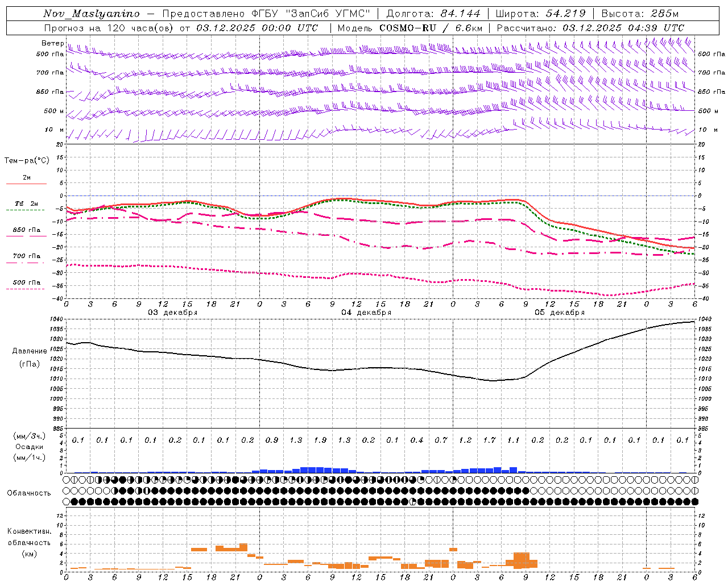Click the 700 гПа temperature legend entry
The width and height of the screenshot is (728, 582).
(x=26, y=256)
